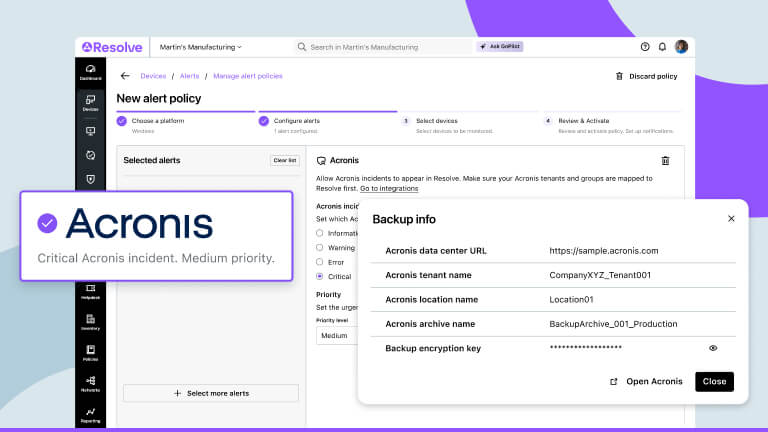Open the Priority level Medium dropdown
Viewport: 768px width, 432px height.
[337, 336]
